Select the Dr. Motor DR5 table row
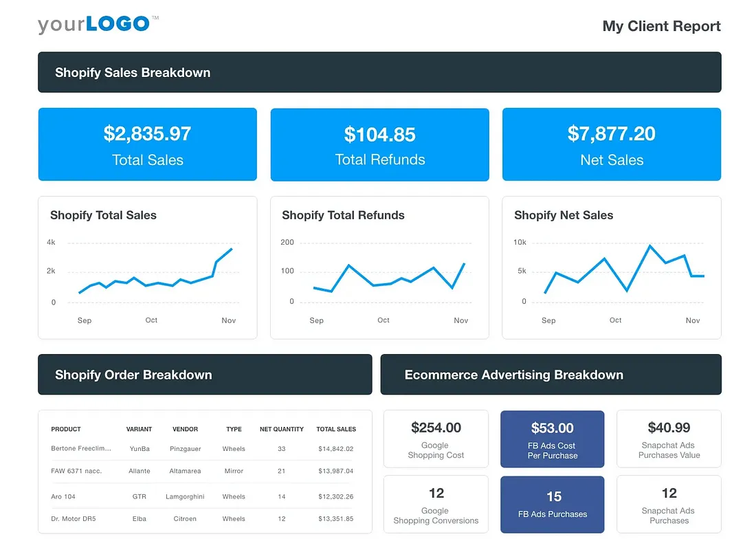756x552 pixels. [205, 519]
